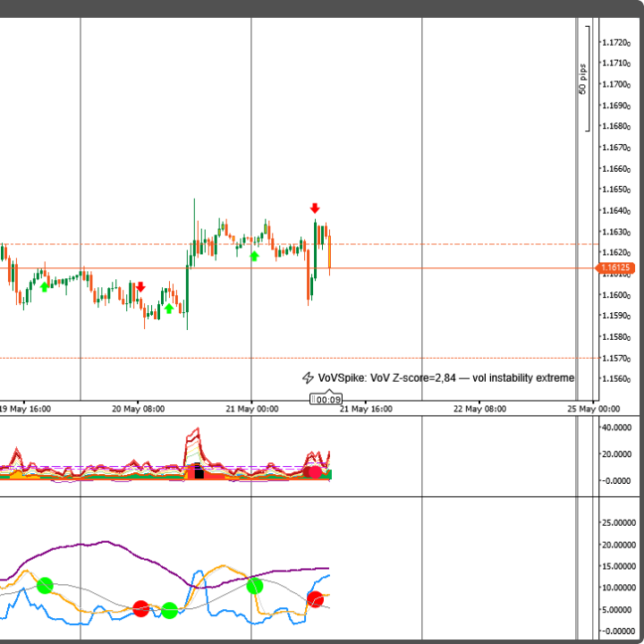The width and height of the screenshot is (644, 644).
Task: Click the 22 May 08:00 time label
Action: (479, 409)
